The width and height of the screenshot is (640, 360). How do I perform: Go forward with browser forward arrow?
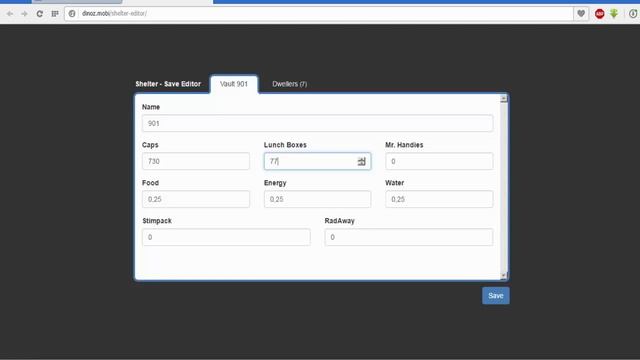[x=24, y=14]
